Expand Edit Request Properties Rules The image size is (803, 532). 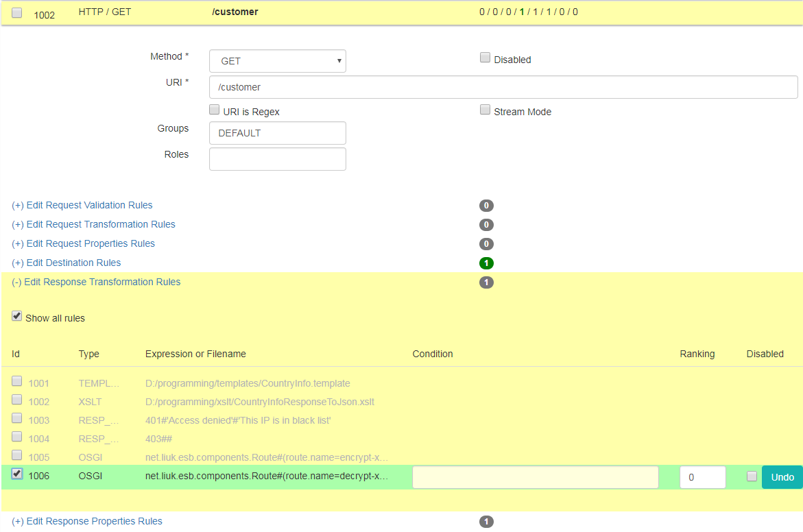[x=83, y=243]
